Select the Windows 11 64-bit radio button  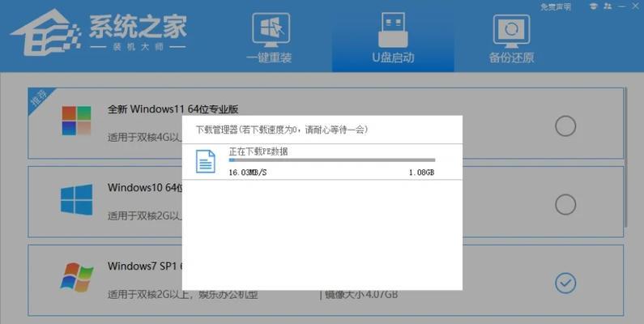coord(565,126)
